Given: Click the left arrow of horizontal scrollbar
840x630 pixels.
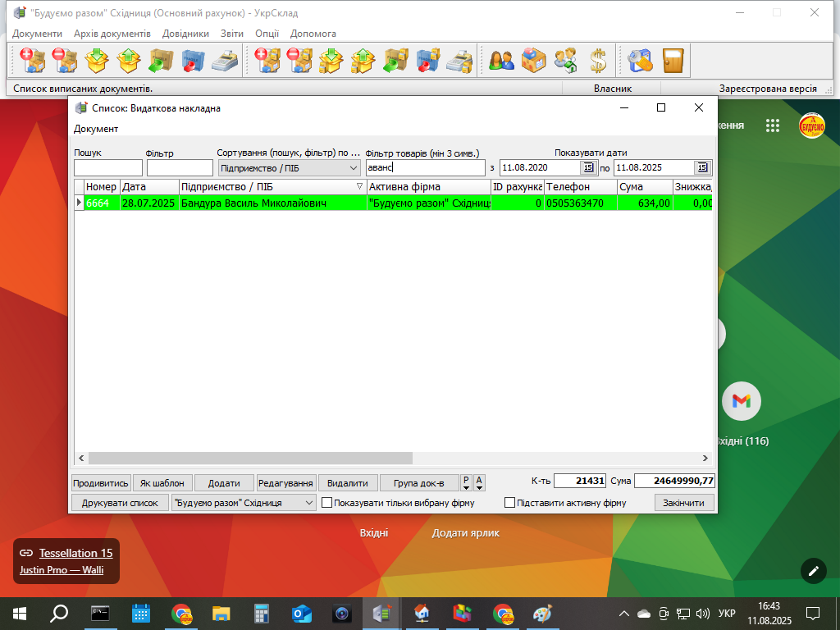Looking at the screenshot, I should [x=81, y=458].
